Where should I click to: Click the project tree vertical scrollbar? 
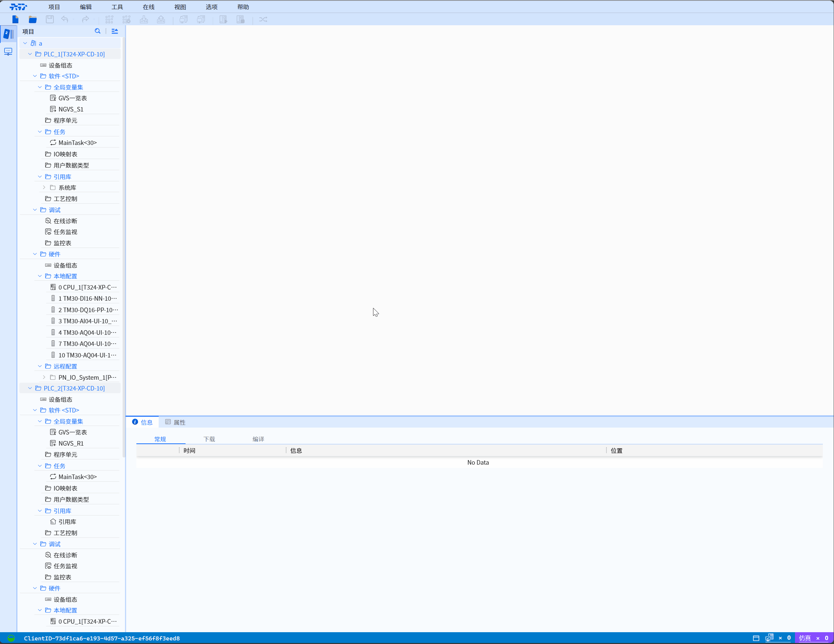pyautogui.click(x=124, y=248)
